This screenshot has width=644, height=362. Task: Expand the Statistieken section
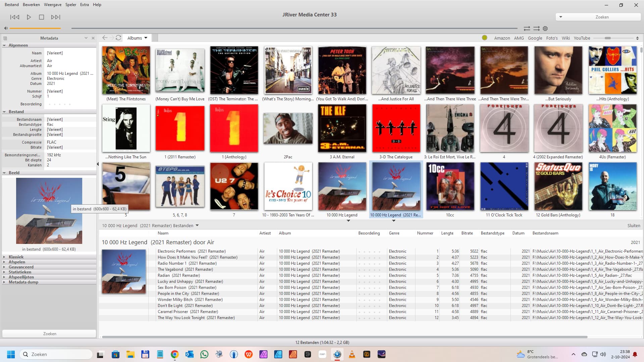pyautogui.click(x=4, y=272)
